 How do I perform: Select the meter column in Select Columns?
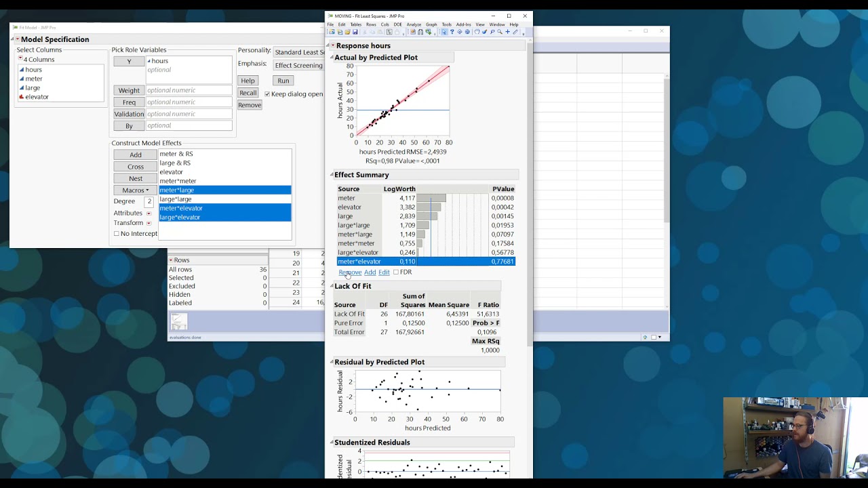coord(33,79)
